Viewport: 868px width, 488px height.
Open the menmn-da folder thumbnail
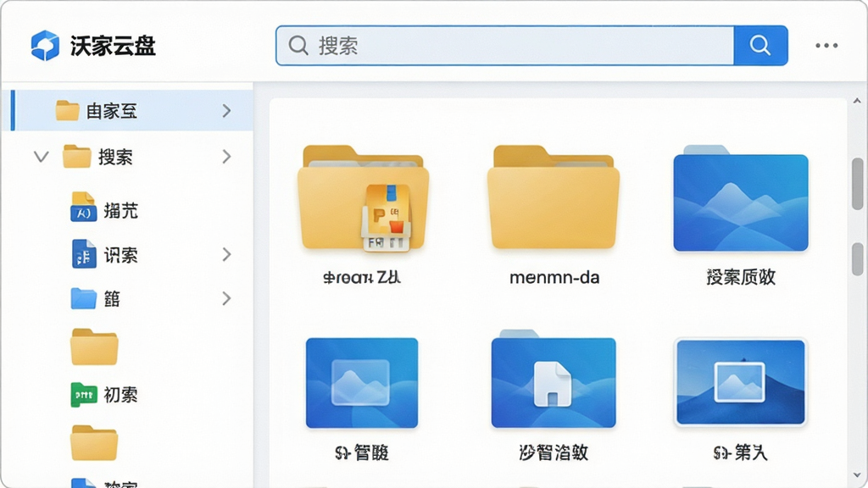click(553, 197)
